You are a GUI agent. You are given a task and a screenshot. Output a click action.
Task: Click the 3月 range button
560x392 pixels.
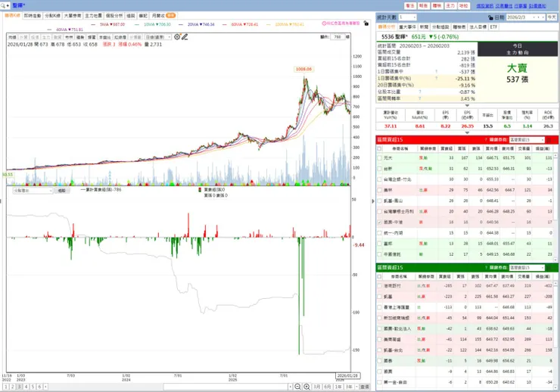(x=317, y=387)
